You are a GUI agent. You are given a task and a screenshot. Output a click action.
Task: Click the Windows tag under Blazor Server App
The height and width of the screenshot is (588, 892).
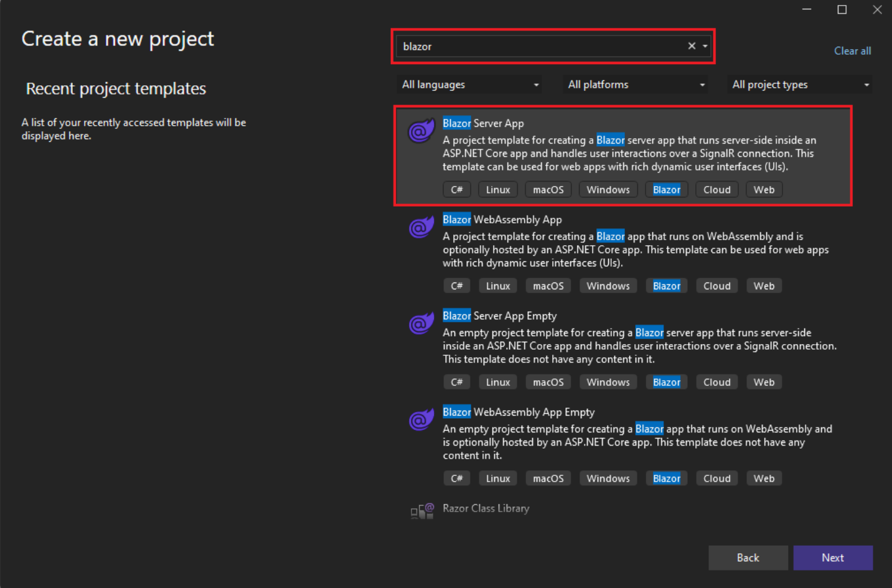[608, 190]
